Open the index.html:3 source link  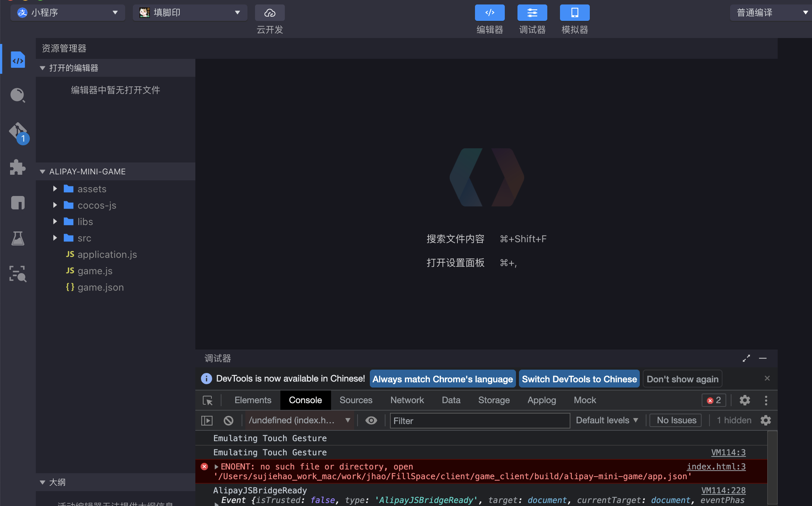click(716, 467)
